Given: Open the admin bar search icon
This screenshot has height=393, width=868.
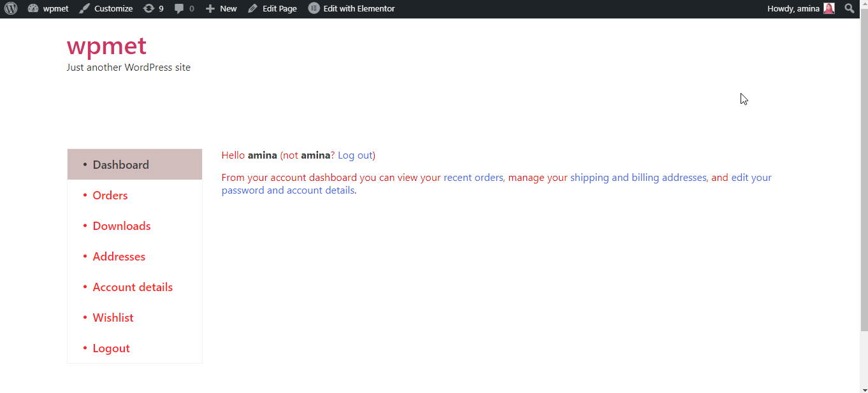Looking at the screenshot, I should (x=850, y=9).
